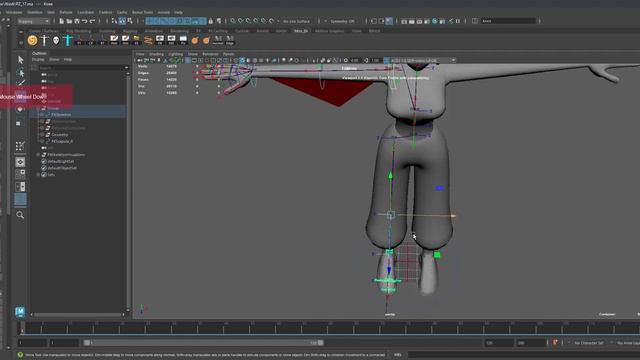Select defaultLightSet in the Outliner
This screenshot has width=640, height=360.
(x=61, y=161)
